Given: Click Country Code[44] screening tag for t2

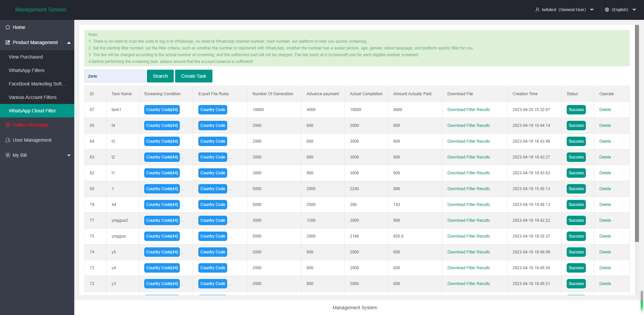Looking at the screenshot, I should 162,157.
